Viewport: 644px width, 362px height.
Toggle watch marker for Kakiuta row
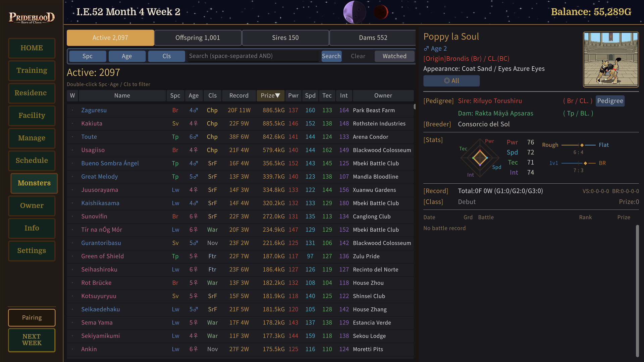point(72,124)
